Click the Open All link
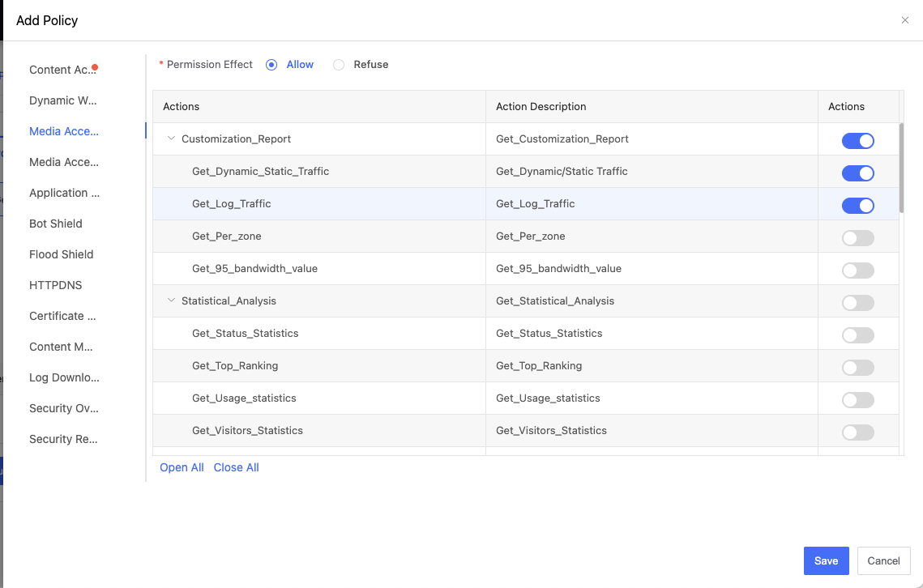This screenshot has height=588, width=923. click(182, 467)
